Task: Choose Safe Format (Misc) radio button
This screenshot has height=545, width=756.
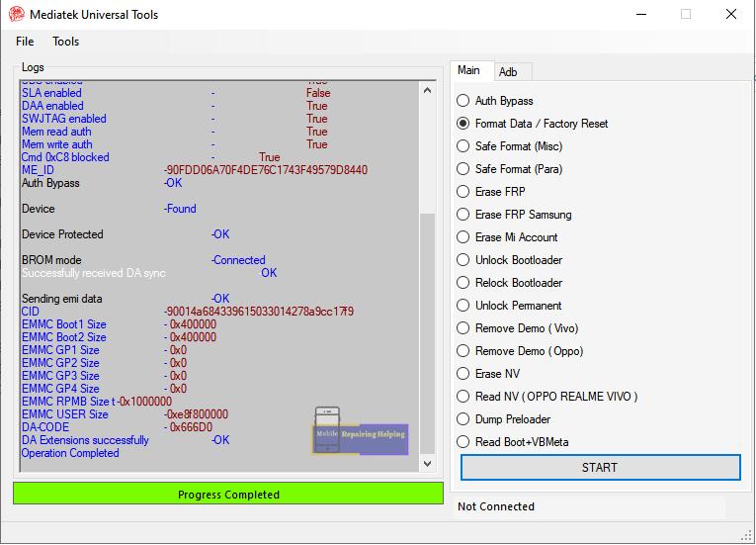Action: pyautogui.click(x=510, y=146)
